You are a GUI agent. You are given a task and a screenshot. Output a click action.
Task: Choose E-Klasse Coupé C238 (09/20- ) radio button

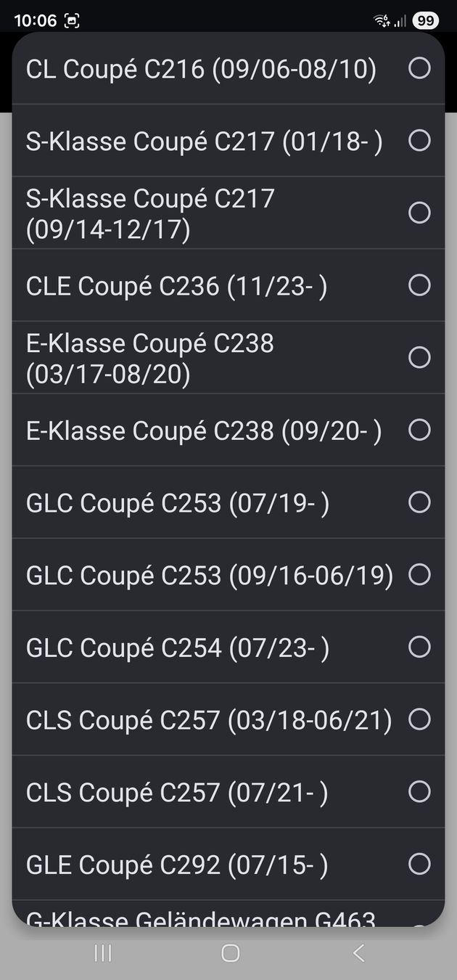[x=419, y=430]
